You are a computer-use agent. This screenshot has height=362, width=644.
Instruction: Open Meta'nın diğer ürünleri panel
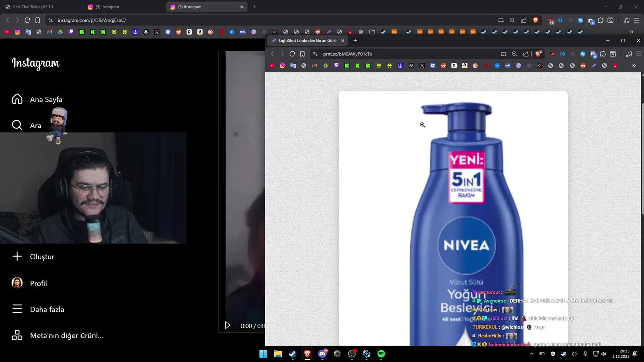(x=57, y=335)
